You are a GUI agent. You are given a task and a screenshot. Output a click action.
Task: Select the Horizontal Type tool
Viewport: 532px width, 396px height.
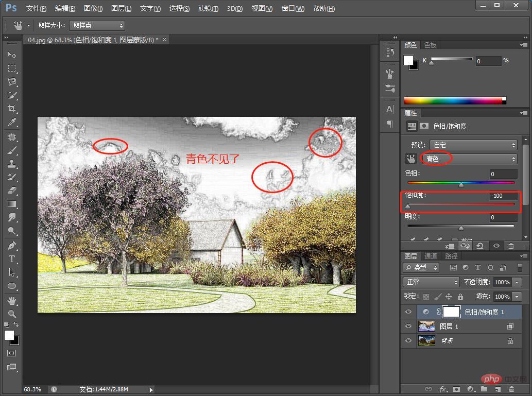point(12,259)
